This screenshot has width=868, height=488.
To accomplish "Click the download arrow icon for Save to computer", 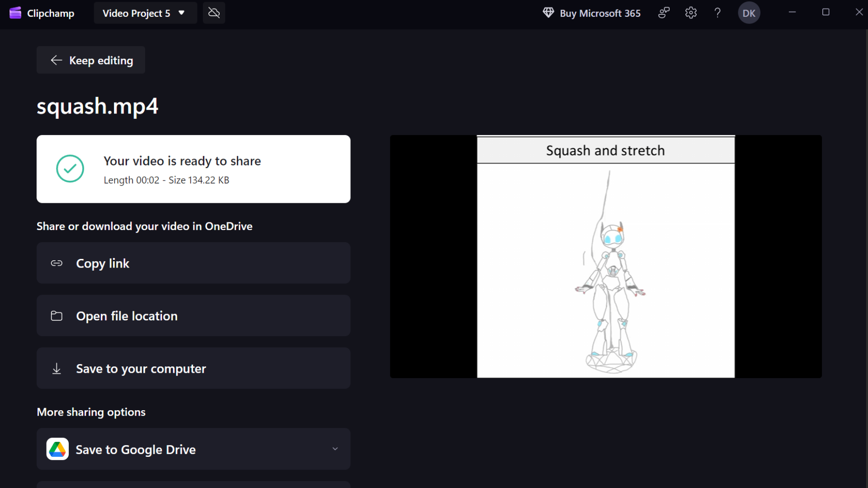I will [57, 369].
